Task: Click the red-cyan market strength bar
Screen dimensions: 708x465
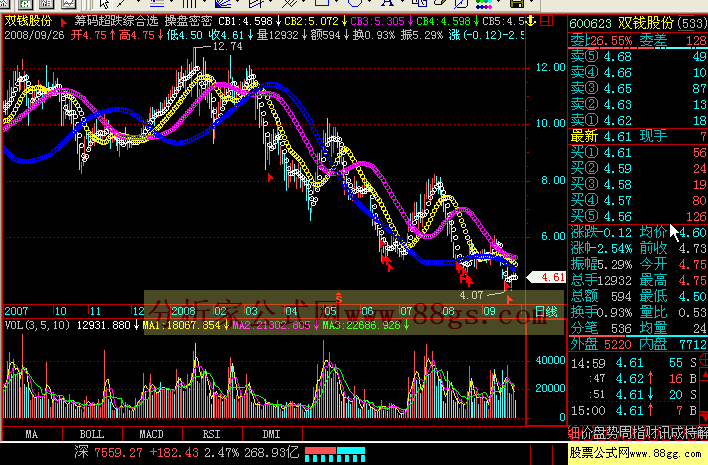Action: (x=335, y=454)
